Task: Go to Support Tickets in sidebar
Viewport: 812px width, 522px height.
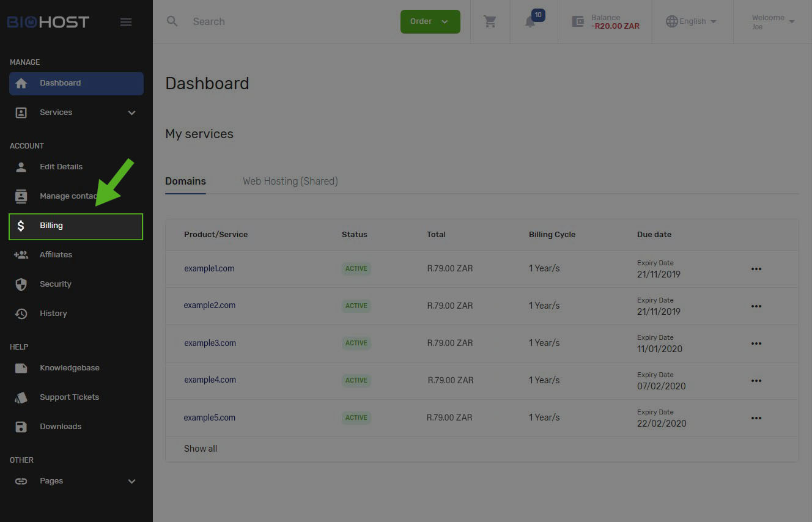Action: 69,397
